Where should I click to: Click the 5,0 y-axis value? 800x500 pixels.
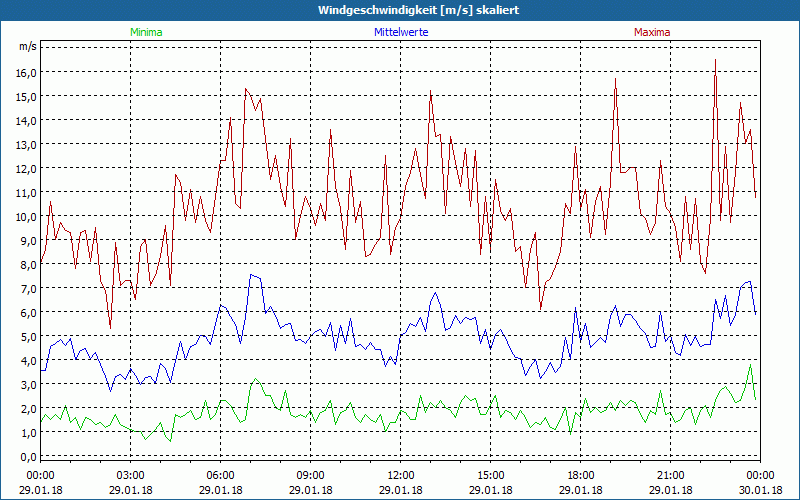pos(28,336)
